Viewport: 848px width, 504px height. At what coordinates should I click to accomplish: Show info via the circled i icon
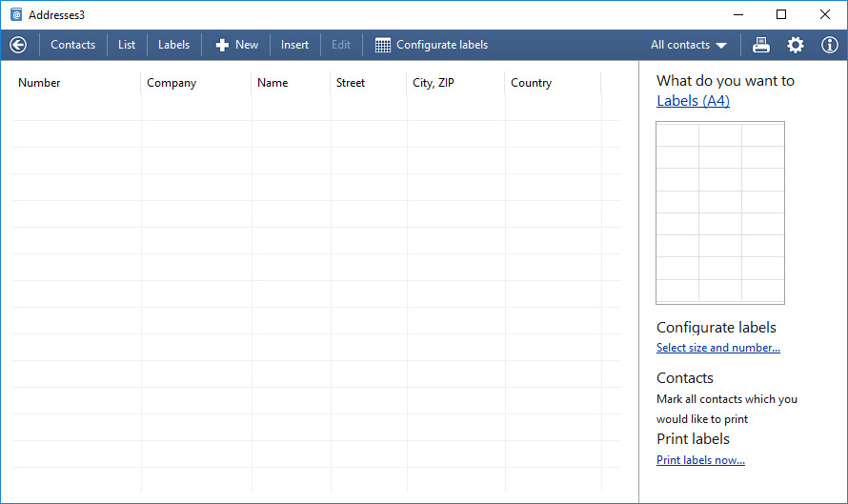click(829, 45)
